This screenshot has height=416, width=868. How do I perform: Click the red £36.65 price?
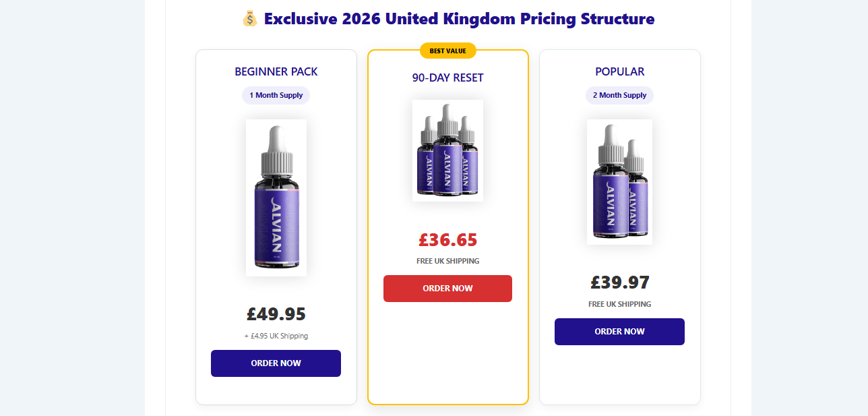[448, 240]
